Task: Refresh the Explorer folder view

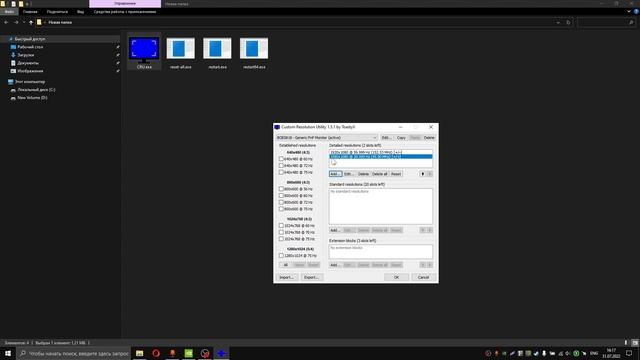Action: (x=568, y=22)
